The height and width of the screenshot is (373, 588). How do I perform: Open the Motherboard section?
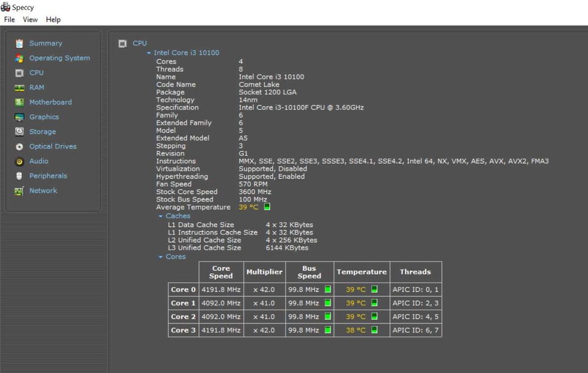[x=51, y=102]
